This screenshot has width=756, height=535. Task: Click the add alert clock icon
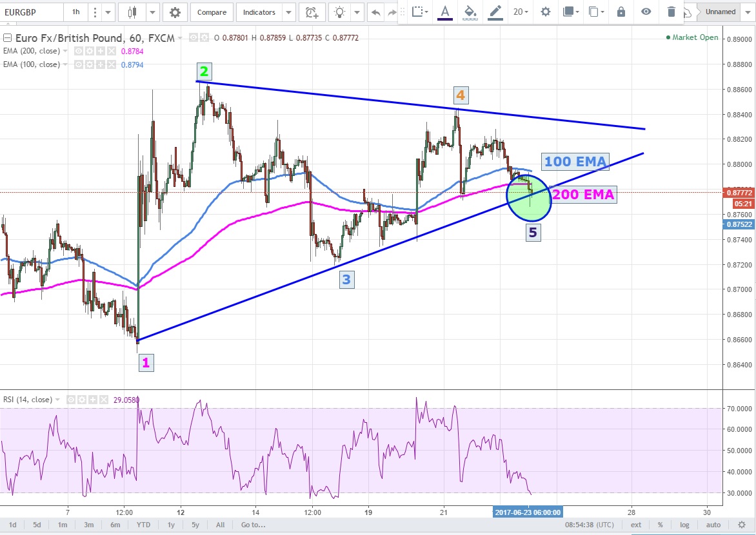[312, 12]
